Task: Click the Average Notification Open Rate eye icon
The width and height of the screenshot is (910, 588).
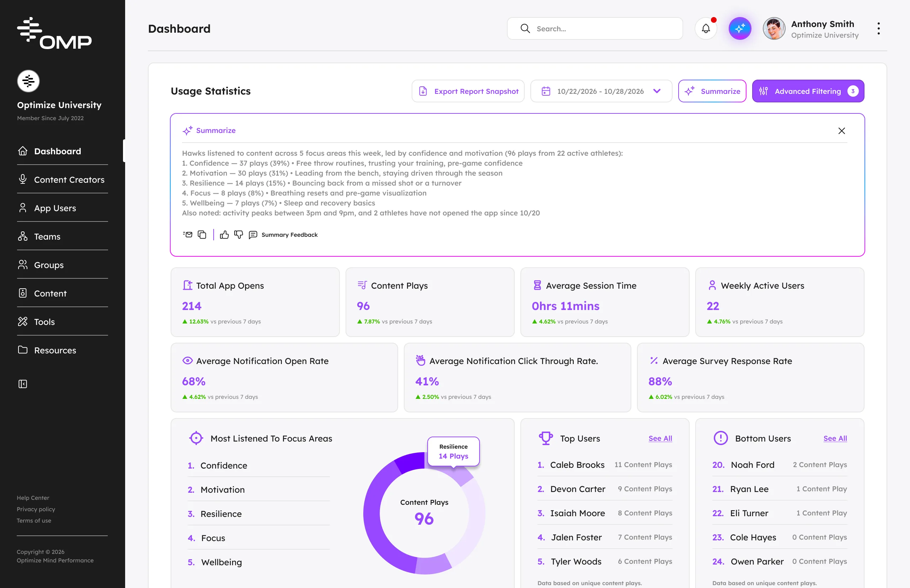Action: pyautogui.click(x=187, y=360)
